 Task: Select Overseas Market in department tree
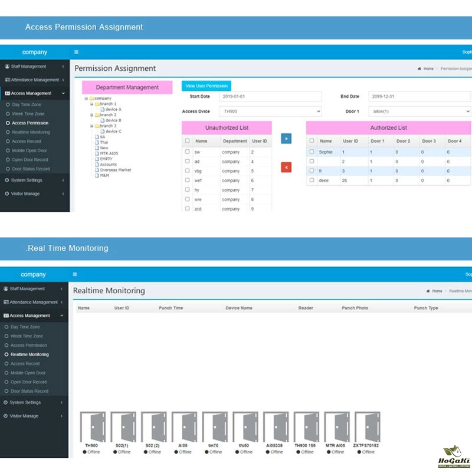(115, 170)
